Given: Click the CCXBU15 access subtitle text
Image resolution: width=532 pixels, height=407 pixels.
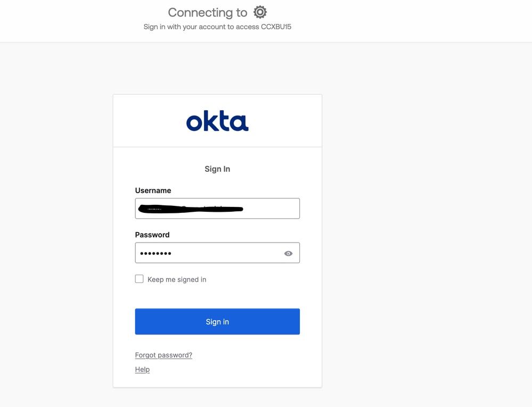Looking at the screenshot, I should pyautogui.click(x=217, y=26).
